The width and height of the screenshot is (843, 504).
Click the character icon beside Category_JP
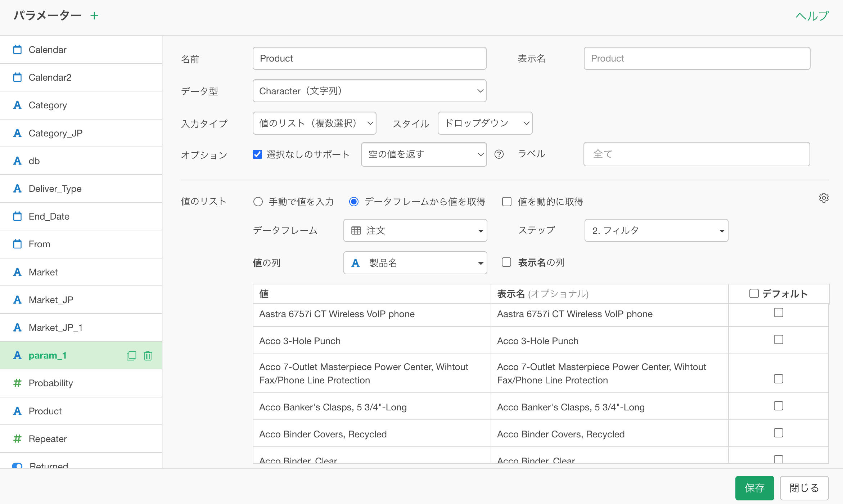click(17, 133)
